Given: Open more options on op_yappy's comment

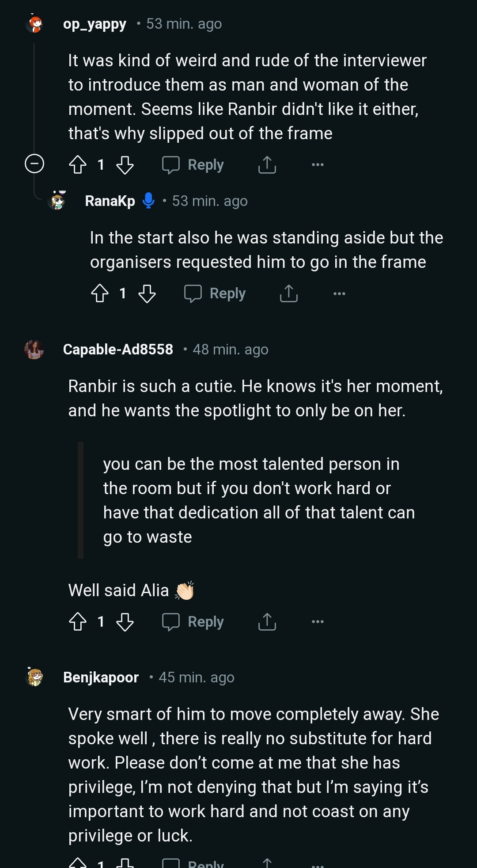Looking at the screenshot, I should [x=318, y=165].
